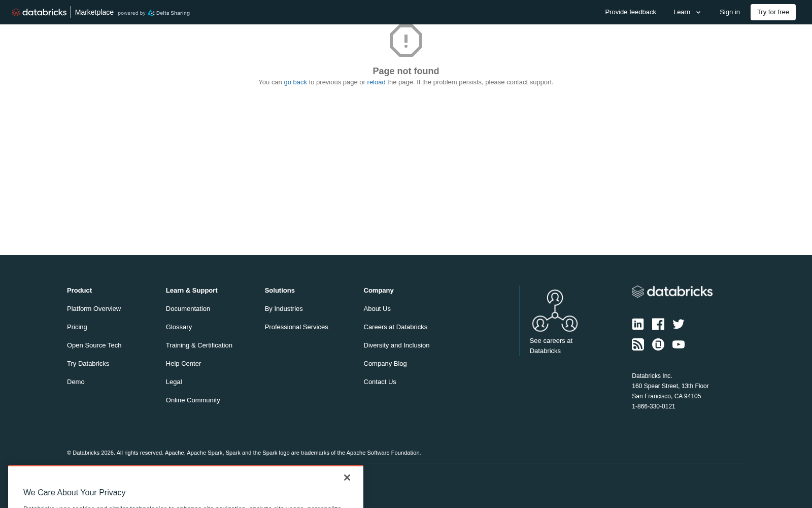The height and width of the screenshot is (508, 812).
Task: Click Provide feedback in the header
Action: pyautogui.click(x=630, y=12)
